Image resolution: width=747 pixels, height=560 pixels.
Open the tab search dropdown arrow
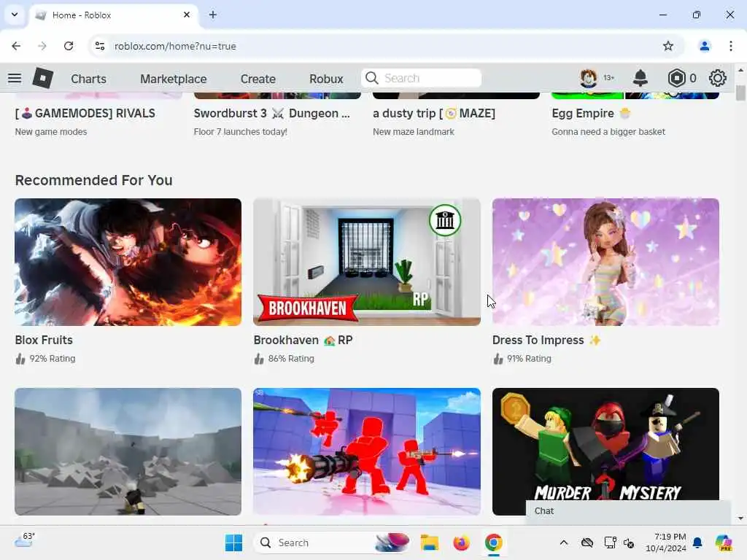tap(15, 15)
